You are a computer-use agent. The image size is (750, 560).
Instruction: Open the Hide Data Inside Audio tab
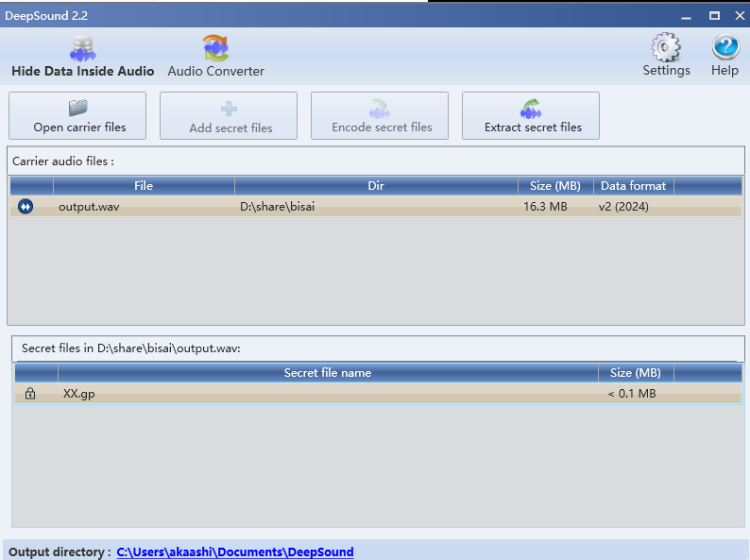point(83,57)
